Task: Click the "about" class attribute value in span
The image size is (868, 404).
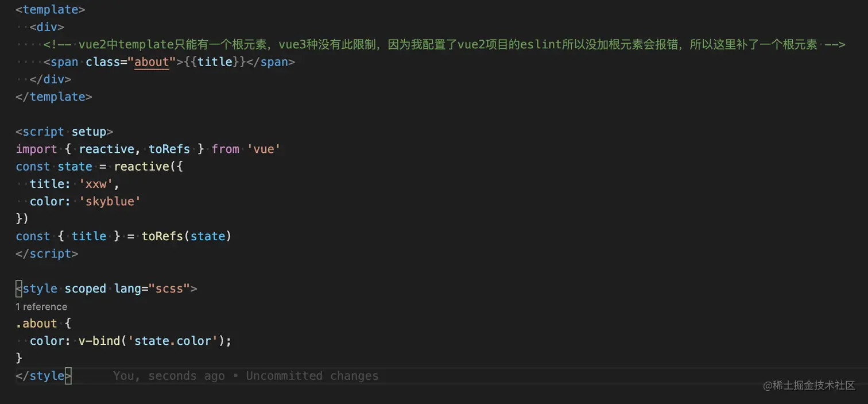Action: coord(152,62)
